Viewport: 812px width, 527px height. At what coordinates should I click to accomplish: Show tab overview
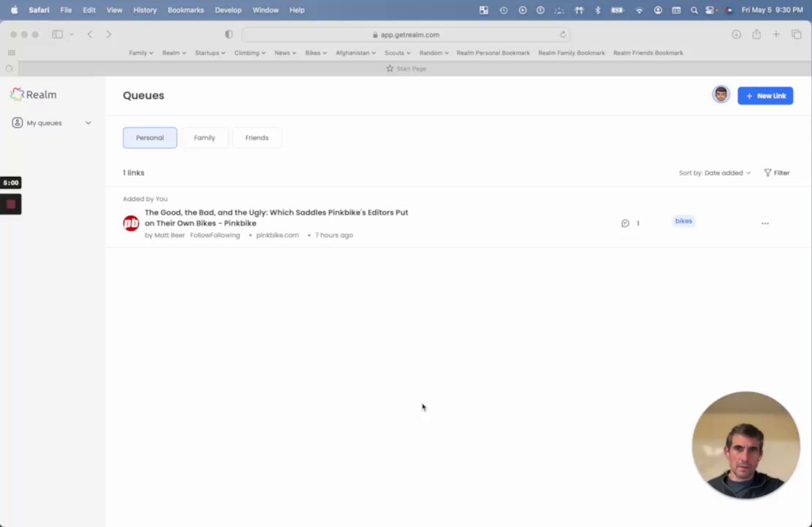click(x=797, y=34)
